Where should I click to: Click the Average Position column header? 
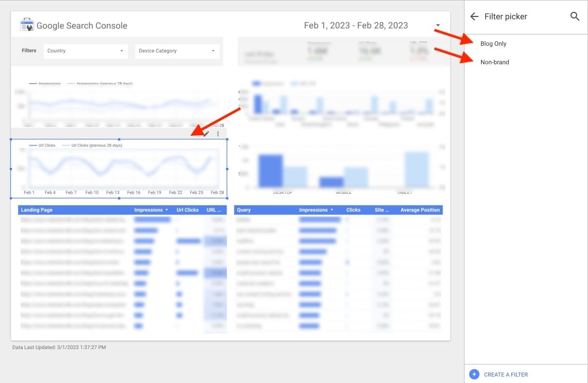coord(420,210)
